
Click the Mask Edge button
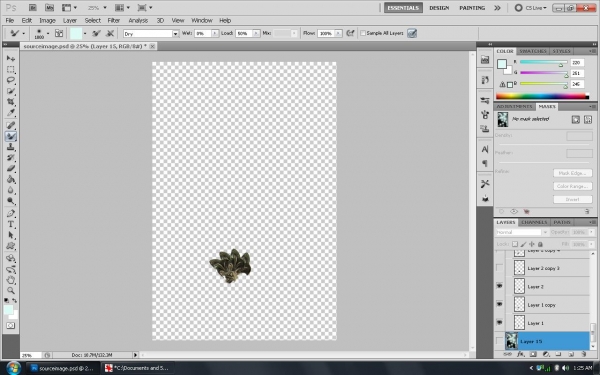572,173
